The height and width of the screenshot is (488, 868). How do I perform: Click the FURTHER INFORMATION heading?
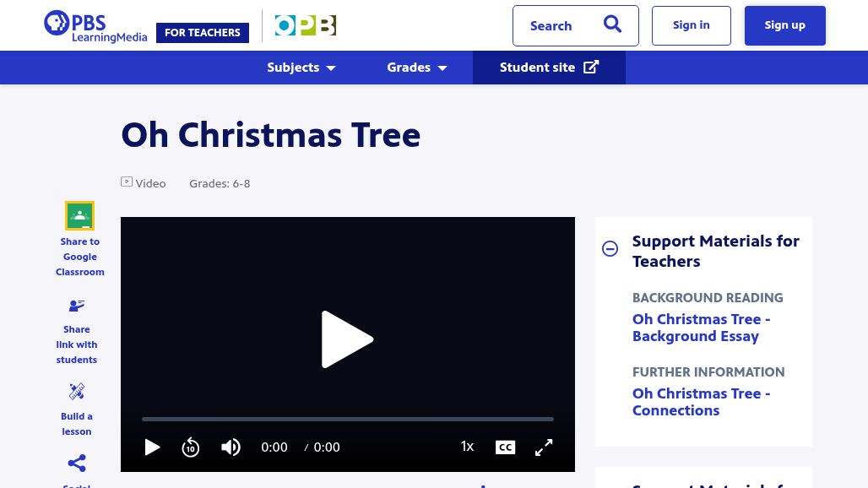point(708,371)
